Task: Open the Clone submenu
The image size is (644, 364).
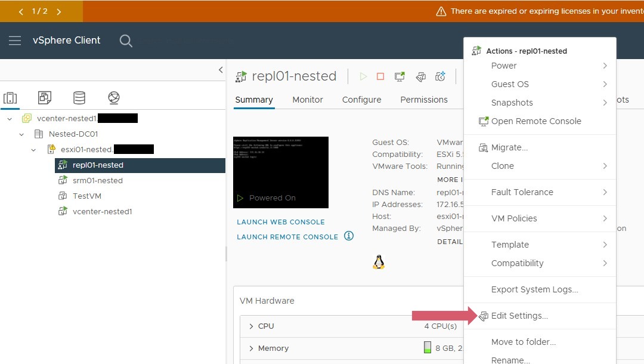Action: (540, 166)
